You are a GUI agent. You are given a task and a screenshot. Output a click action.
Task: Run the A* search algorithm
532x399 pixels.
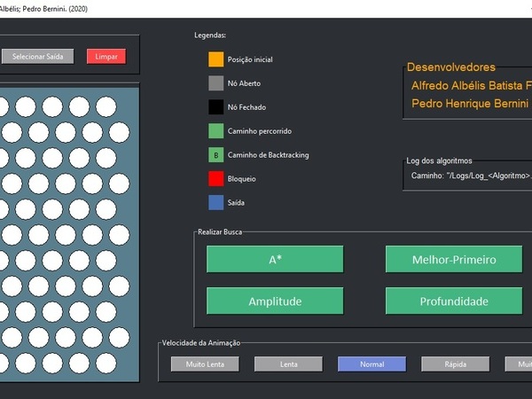[x=275, y=260]
